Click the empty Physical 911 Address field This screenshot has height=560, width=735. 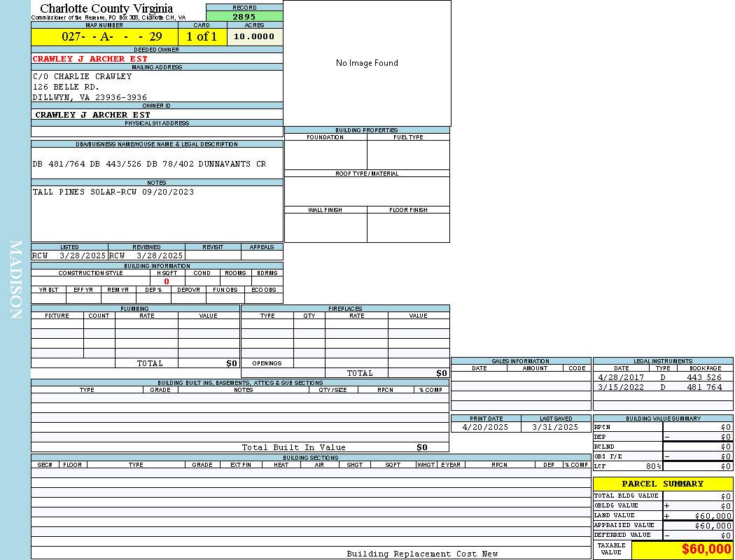157,132
